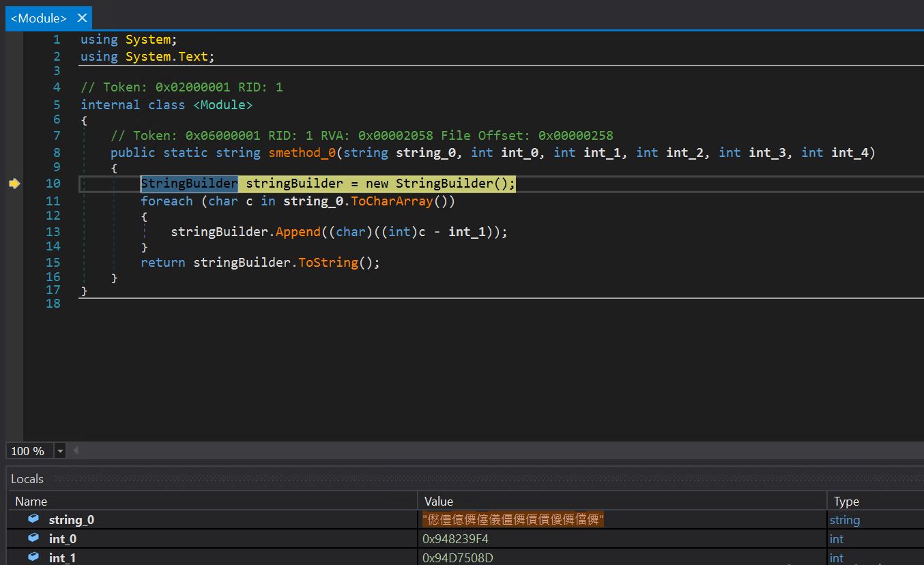924x565 pixels.
Task: Close the <Module> document tab
Action: 82,18
